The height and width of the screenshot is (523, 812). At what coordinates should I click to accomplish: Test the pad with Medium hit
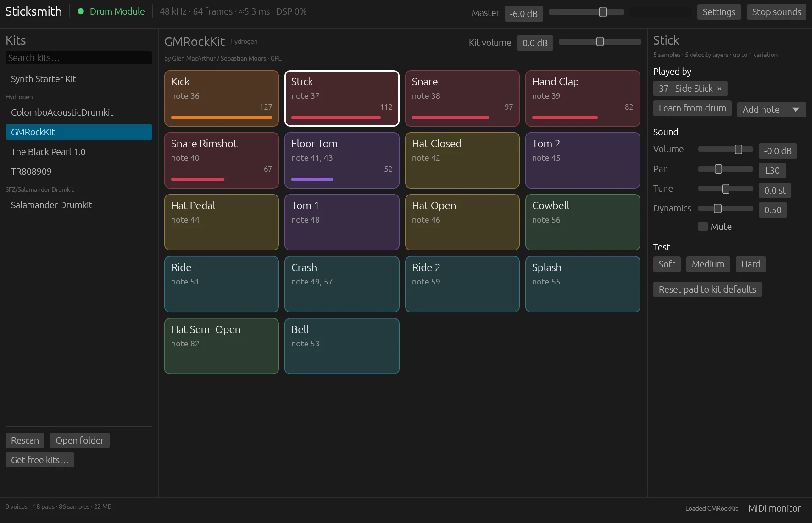[708, 264]
